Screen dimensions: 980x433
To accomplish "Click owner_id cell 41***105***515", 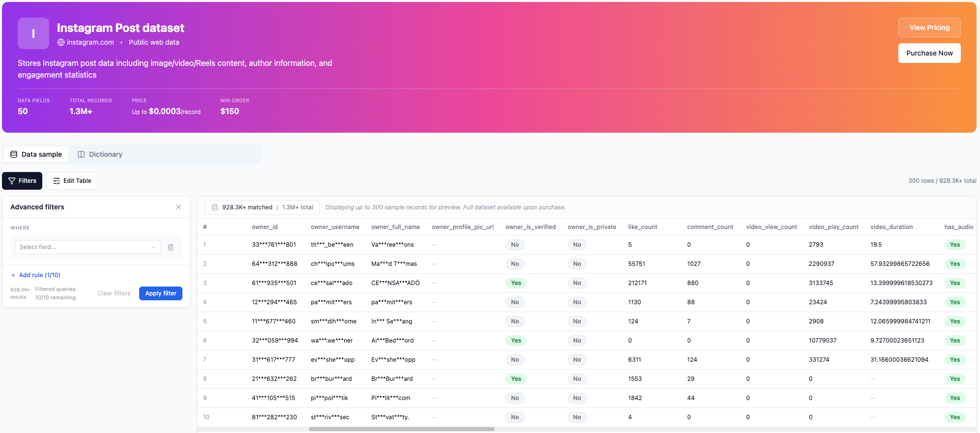I will [273, 398].
